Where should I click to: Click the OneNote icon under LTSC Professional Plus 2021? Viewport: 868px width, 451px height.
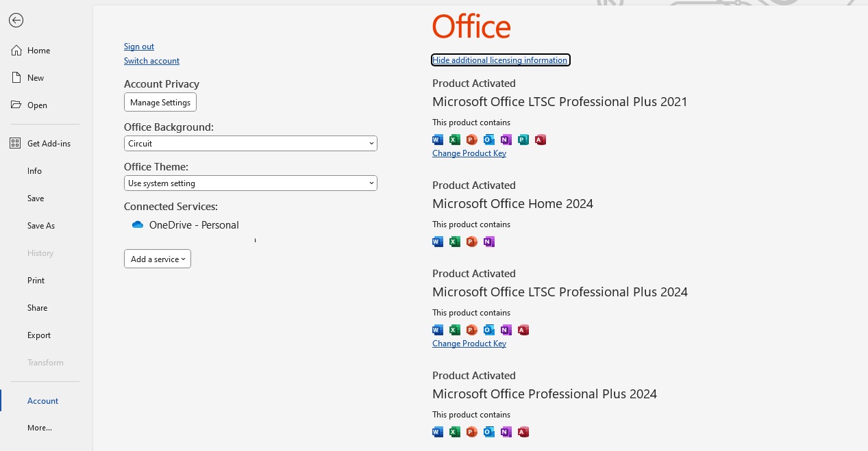click(506, 140)
